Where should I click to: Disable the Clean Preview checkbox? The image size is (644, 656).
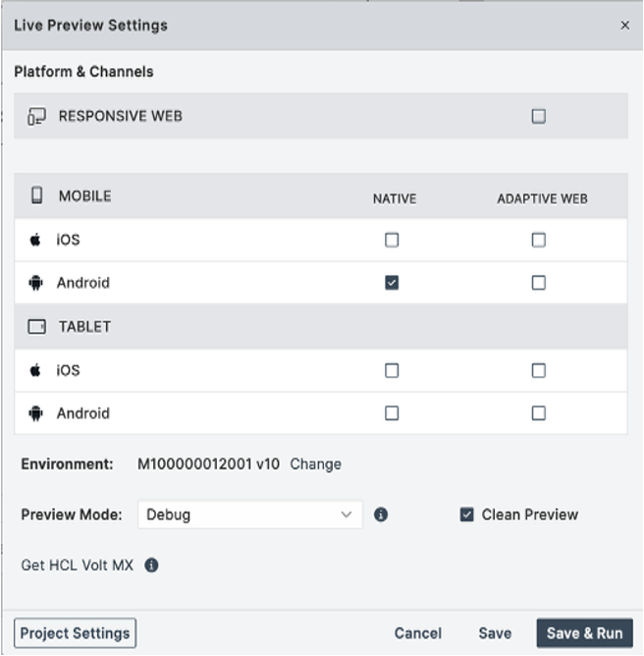coord(467,515)
